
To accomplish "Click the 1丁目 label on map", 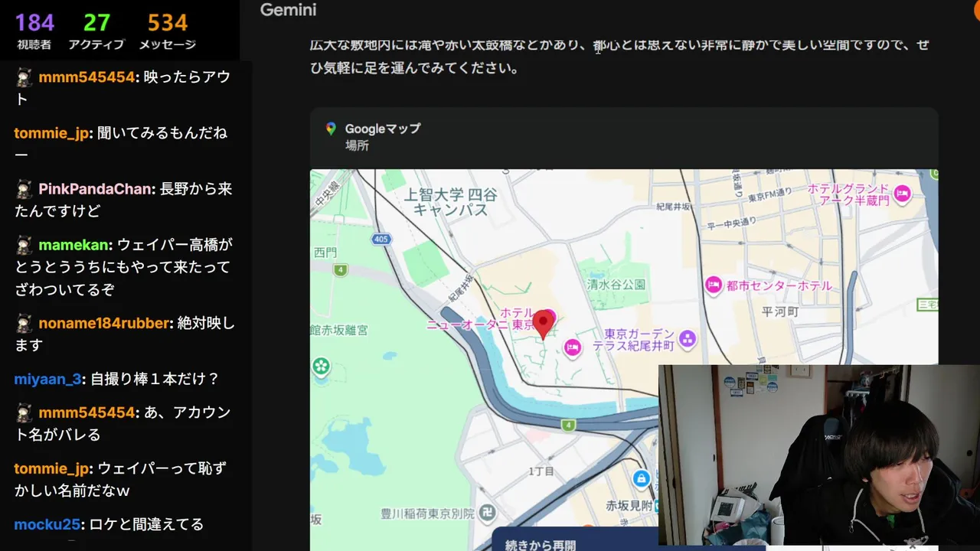I will [541, 471].
